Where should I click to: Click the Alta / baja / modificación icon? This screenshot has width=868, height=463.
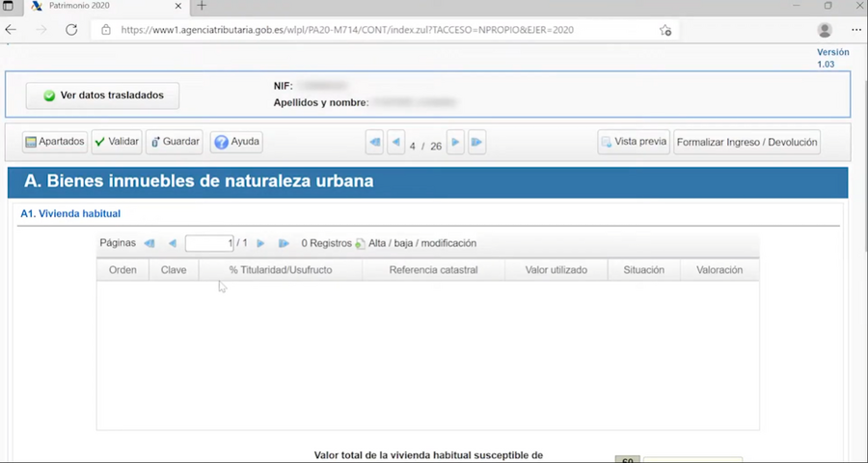tap(361, 244)
